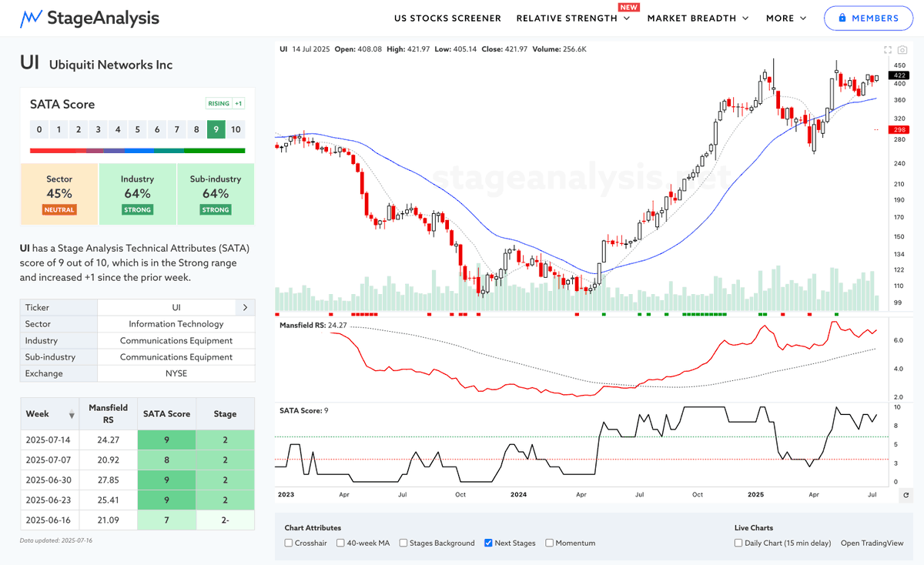This screenshot has width=924, height=565.
Task: Click the Industry 64% Strong box
Action: click(x=138, y=194)
